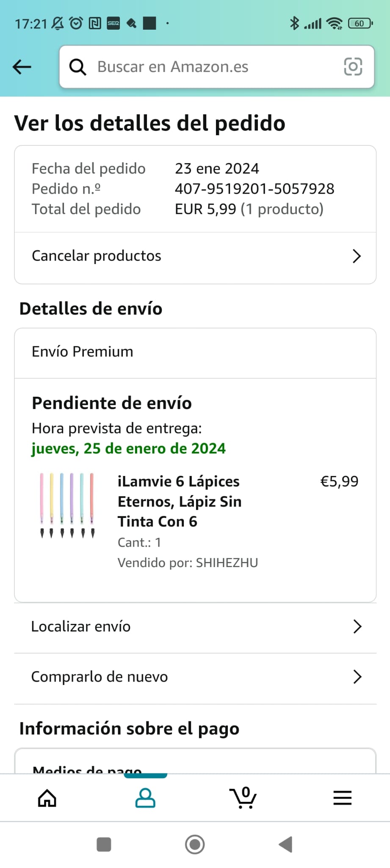Viewport: 390px width, 868px height.
Task: Select Localizar envío option
Action: (x=81, y=626)
